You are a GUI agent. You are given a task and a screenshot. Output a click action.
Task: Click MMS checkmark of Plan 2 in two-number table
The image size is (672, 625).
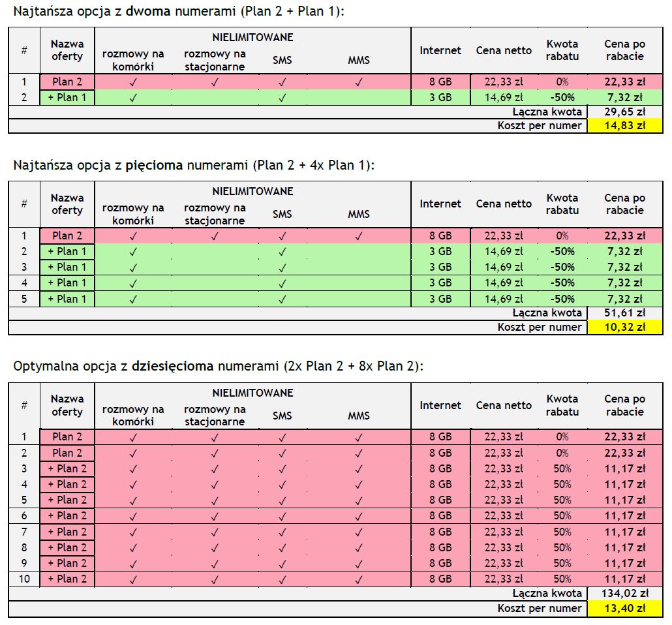[359, 82]
